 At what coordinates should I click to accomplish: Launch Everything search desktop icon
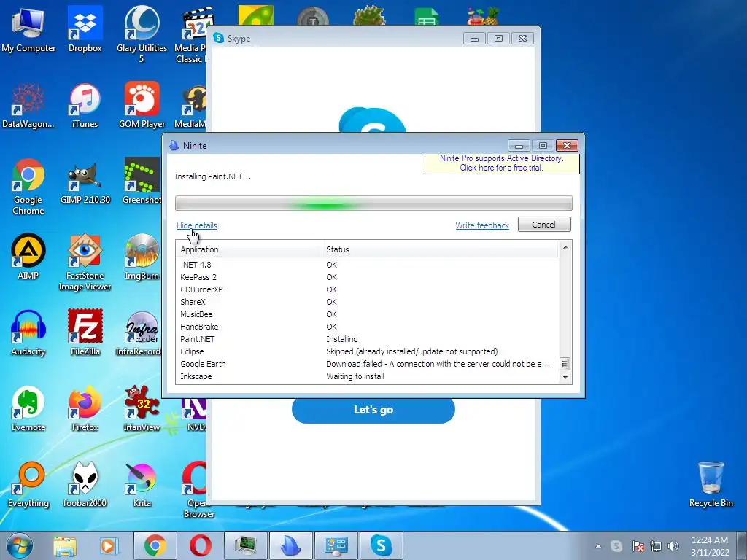tap(28, 485)
